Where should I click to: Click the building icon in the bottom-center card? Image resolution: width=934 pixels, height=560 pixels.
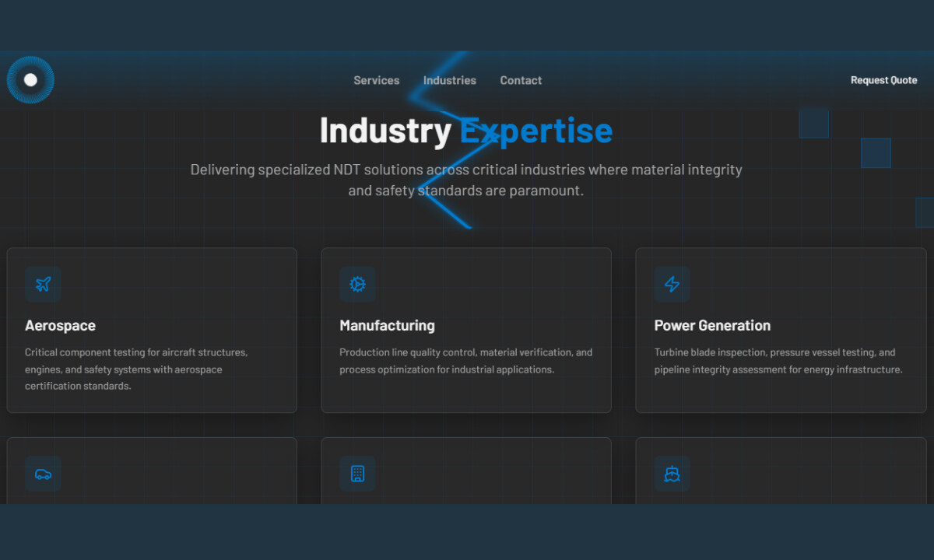(x=357, y=474)
